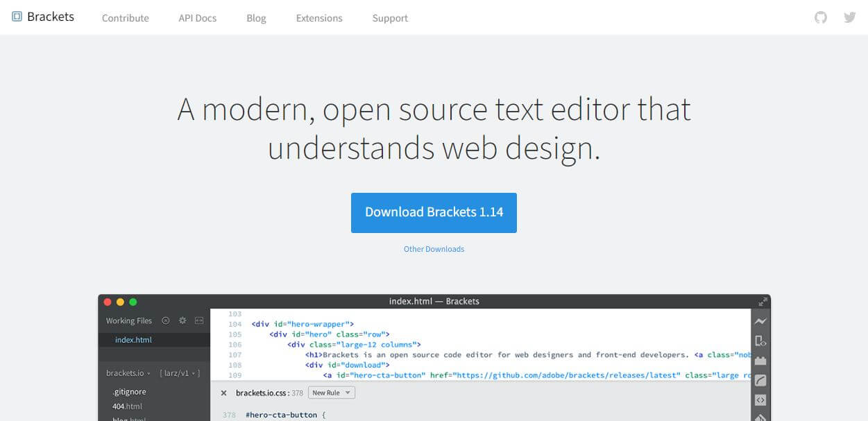Open the Working Files gear settings icon
The height and width of the screenshot is (421, 868).
tap(182, 320)
